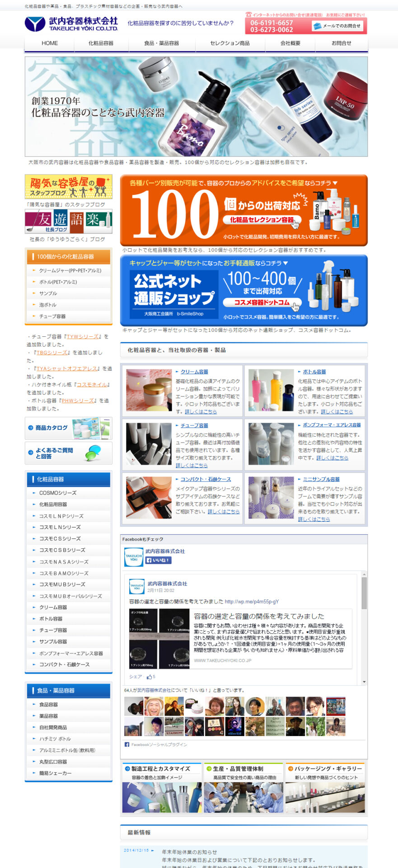The height and width of the screenshot is (868, 398).
Task: Open the ボトル容器 heading link
Action: pos(314,372)
